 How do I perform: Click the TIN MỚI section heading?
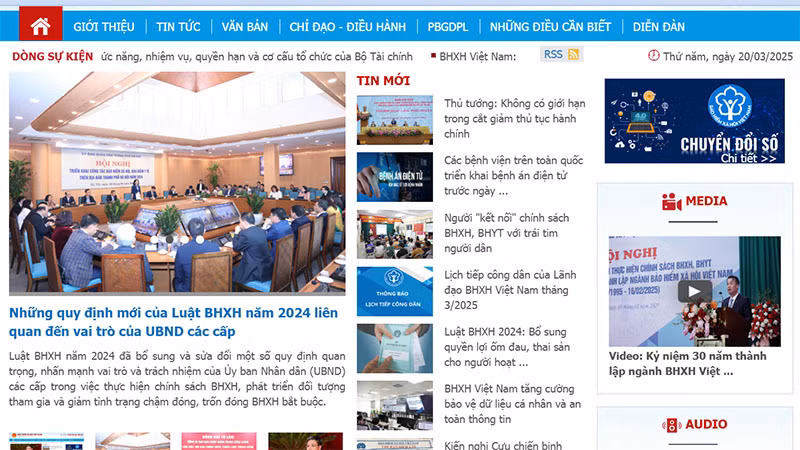click(x=383, y=81)
